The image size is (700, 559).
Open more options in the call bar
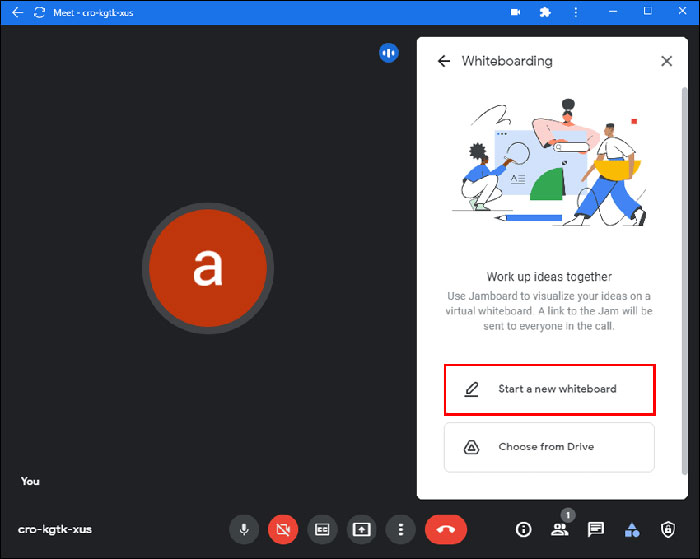[x=400, y=529]
